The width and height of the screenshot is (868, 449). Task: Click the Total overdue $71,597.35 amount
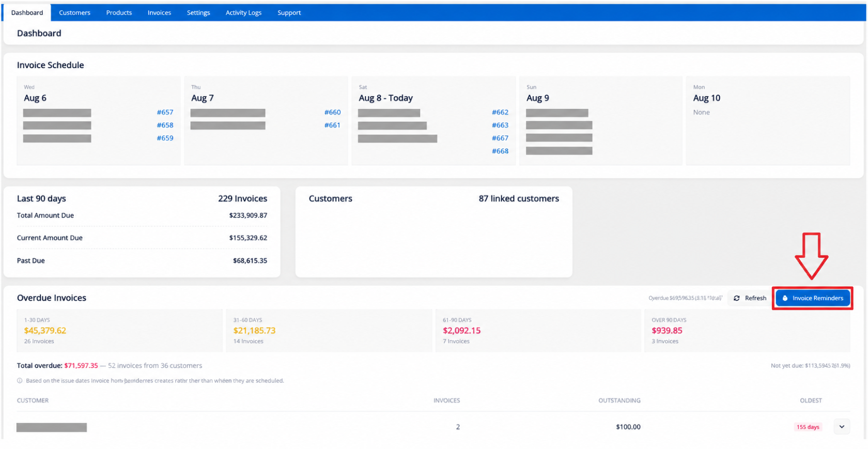point(81,365)
